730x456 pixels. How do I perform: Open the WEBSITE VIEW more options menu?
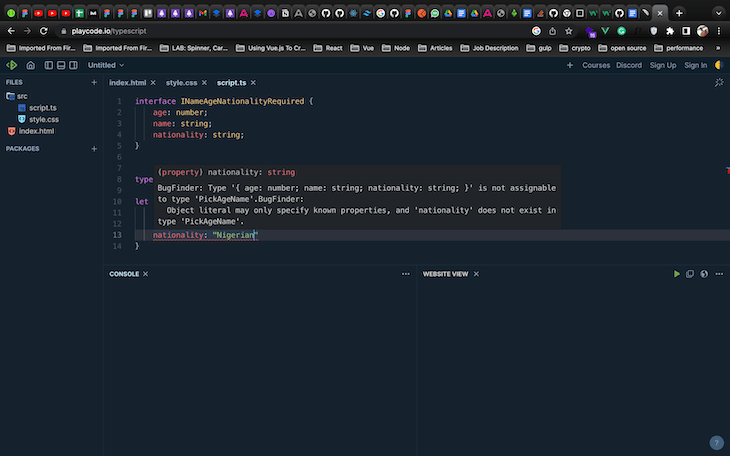[719, 274]
